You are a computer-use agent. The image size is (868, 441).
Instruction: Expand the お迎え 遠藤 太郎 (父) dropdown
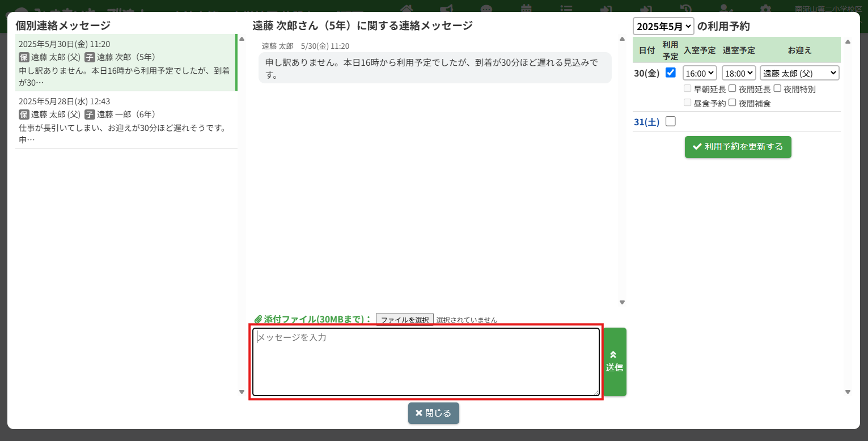click(x=799, y=73)
